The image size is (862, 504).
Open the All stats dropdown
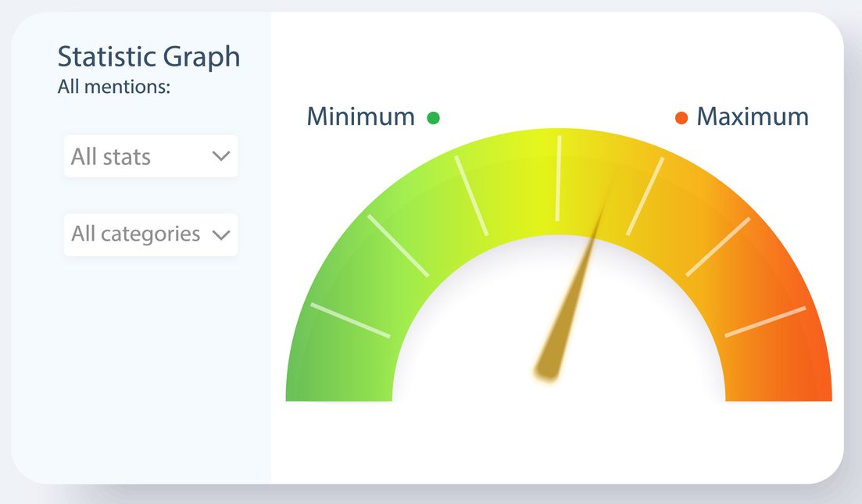(151, 156)
